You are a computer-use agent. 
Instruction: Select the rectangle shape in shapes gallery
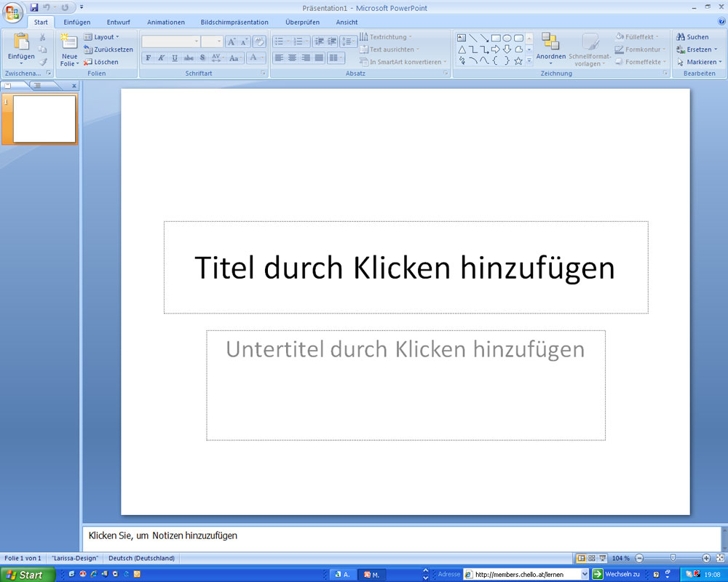[496, 38]
